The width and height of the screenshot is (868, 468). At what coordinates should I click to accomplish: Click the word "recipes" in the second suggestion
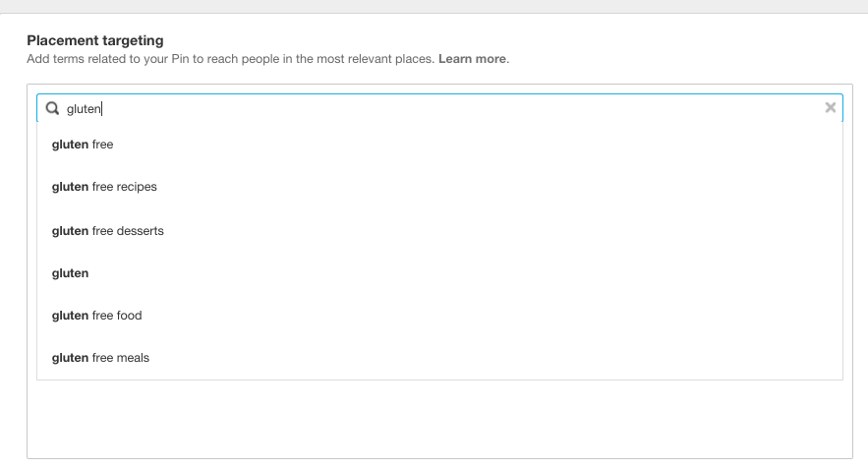[137, 187]
